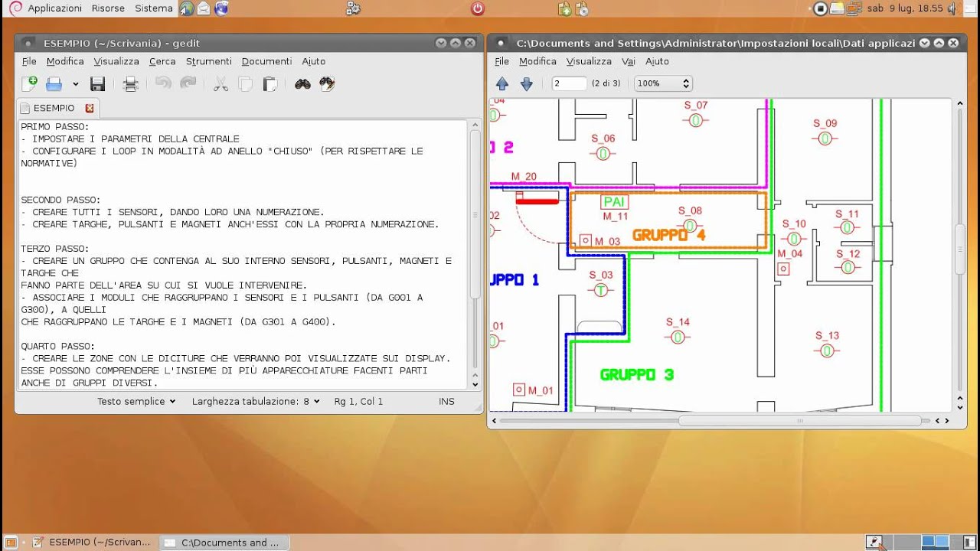Open the document viewer's Aiuto menu
Image resolution: width=980 pixels, height=551 pixels.
[657, 61]
